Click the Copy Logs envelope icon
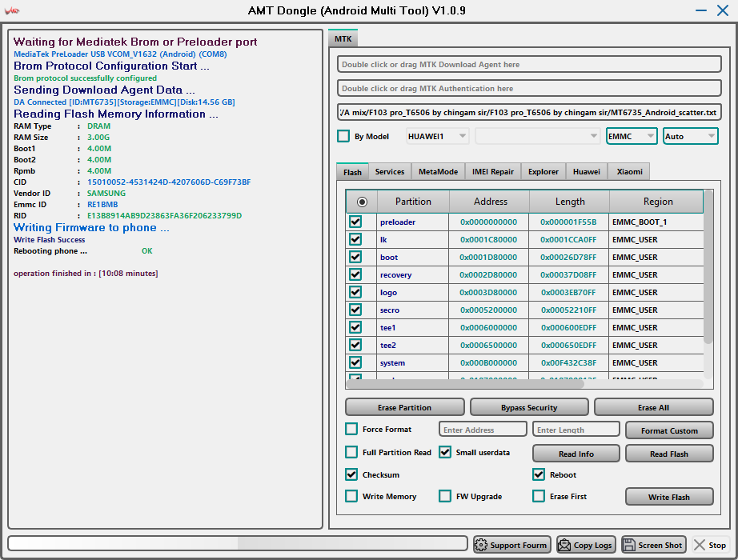This screenshot has width=738, height=560. [x=564, y=545]
